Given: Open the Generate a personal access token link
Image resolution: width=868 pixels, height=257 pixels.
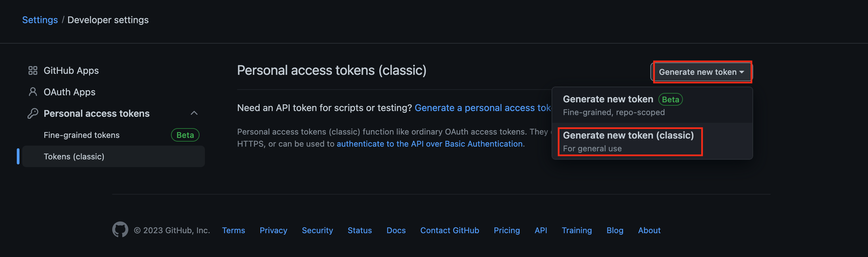Looking at the screenshot, I should point(482,108).
